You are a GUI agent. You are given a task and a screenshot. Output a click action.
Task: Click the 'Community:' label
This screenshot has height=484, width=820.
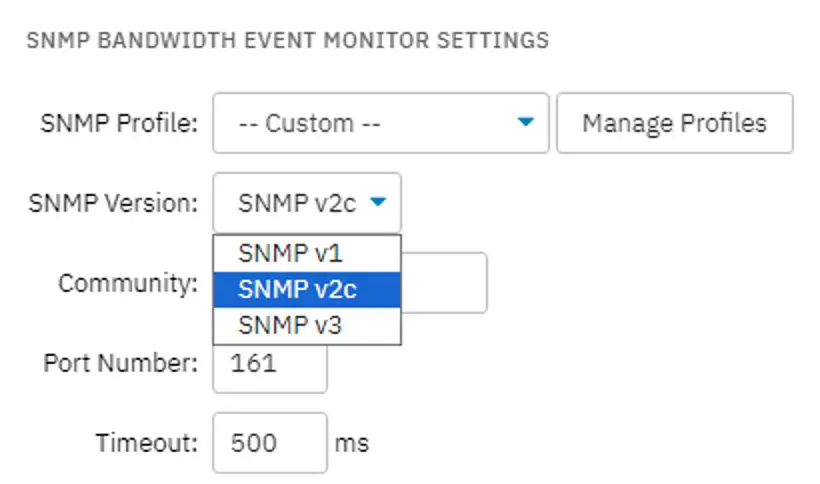tap(128, 284)
